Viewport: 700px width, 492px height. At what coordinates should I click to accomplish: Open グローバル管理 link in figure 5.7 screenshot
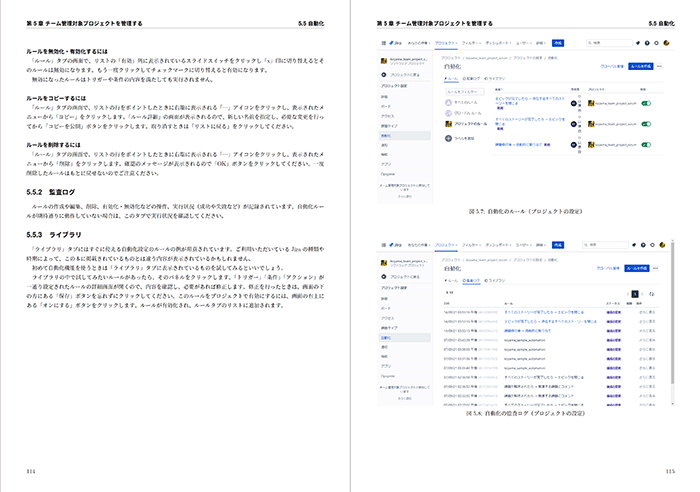coord(612,67)
